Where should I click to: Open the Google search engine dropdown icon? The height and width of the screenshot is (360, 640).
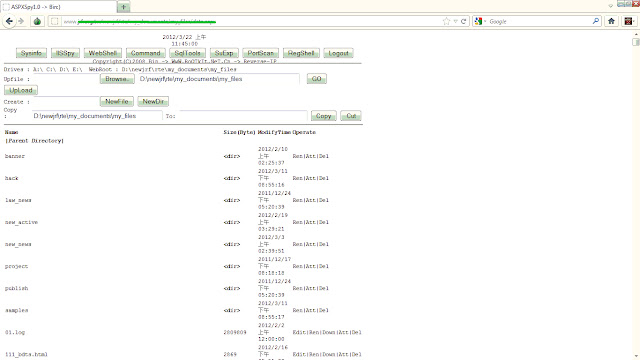click(480, 21)
